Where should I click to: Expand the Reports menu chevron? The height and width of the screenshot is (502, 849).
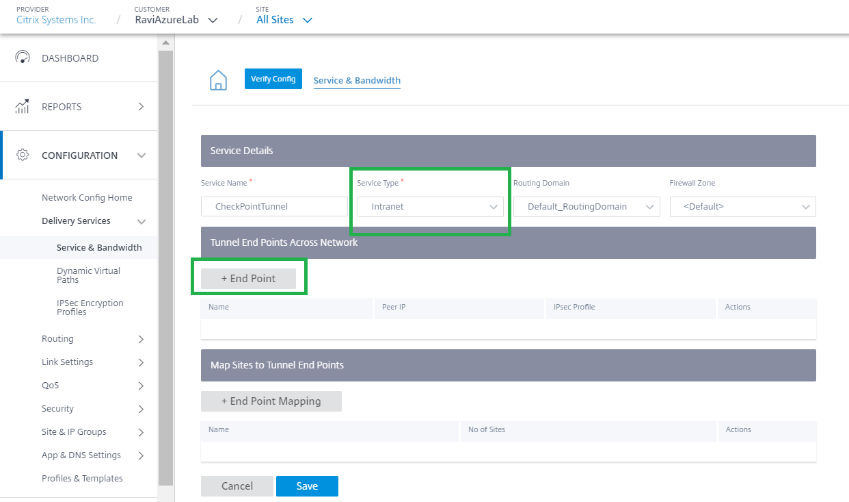(141, 107)
